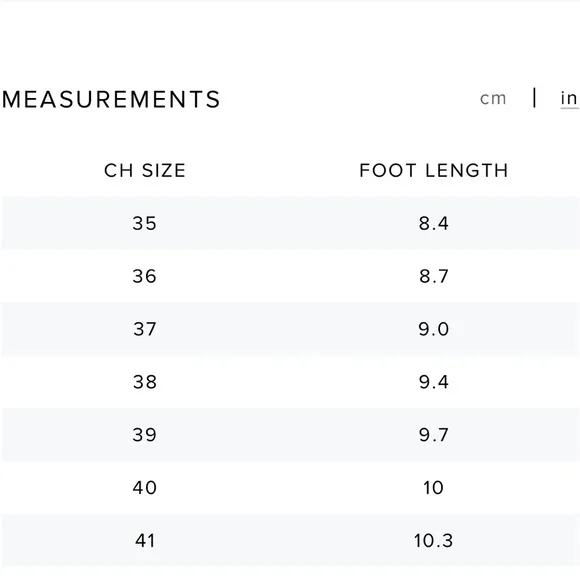
Task: Select size 36 in the table
Action: pos(145,276)
